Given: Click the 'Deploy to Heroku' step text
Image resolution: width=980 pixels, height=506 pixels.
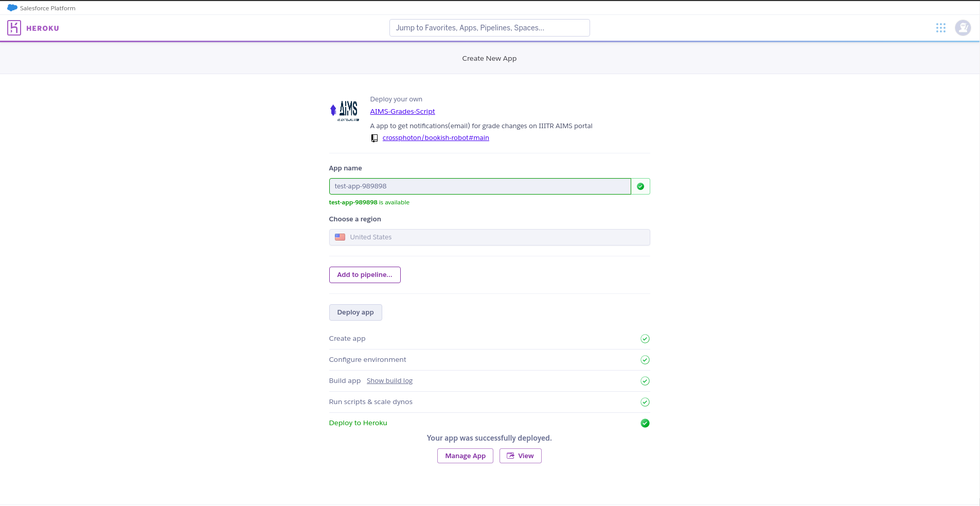Looking at the screenshot, I should (x=358, y=423).
